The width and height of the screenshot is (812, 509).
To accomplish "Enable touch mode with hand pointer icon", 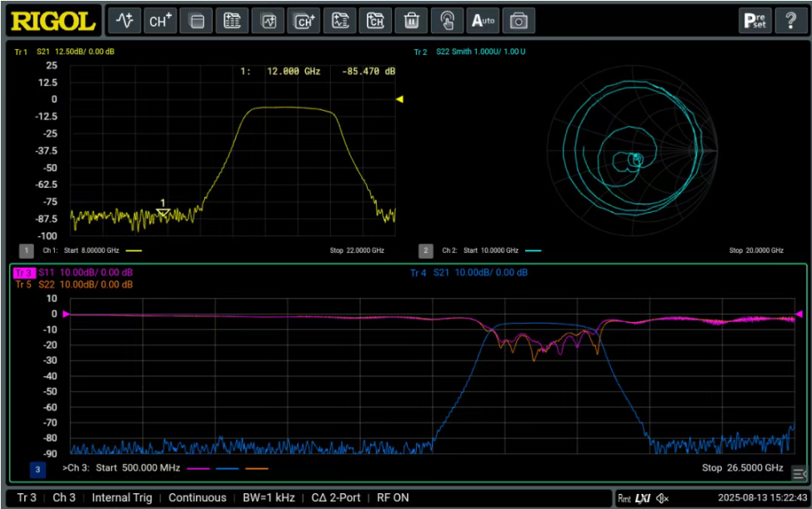I will coord(447,21).
